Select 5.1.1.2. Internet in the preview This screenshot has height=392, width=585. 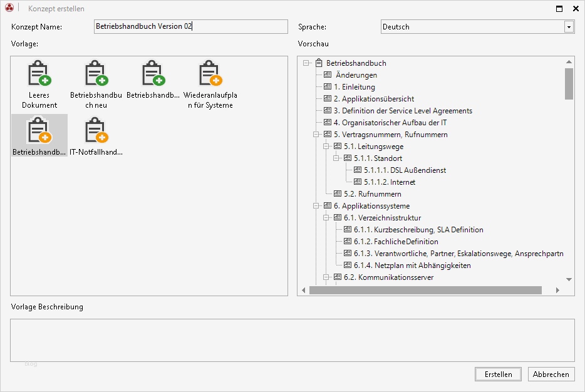(390, 182)
